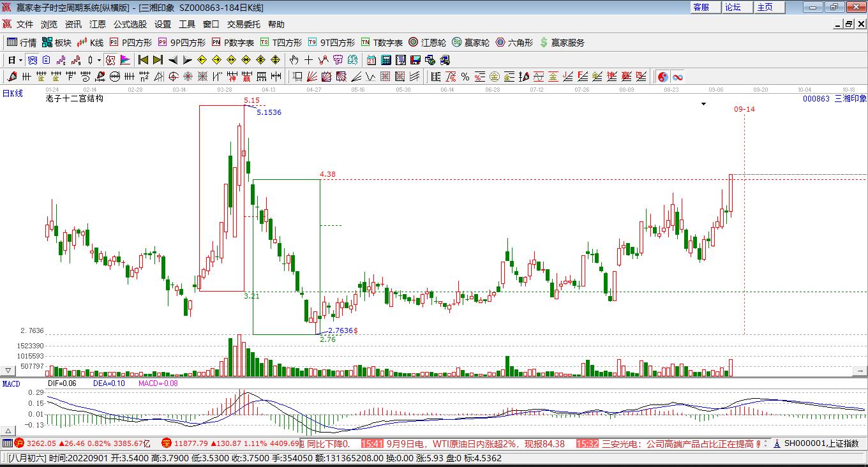The image size is (868, 467).
Task: Open the 赢家轮 tool
Action: tap(471, 43)
